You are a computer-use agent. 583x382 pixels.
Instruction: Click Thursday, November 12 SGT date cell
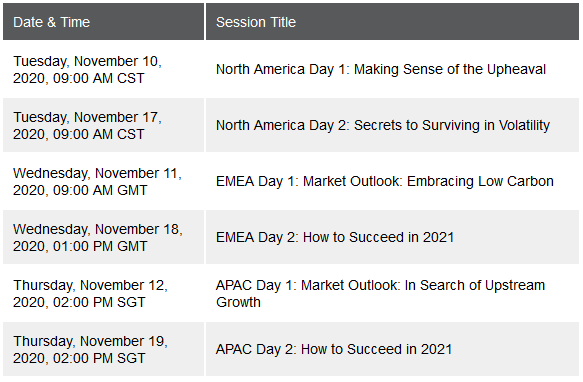click(x=103, y=293)
